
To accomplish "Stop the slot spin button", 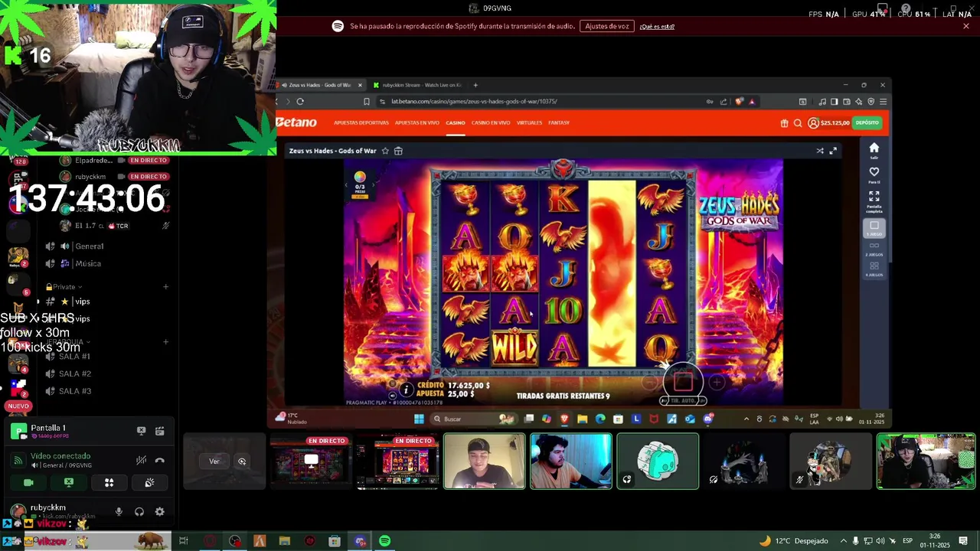I will tap(683, 380).
